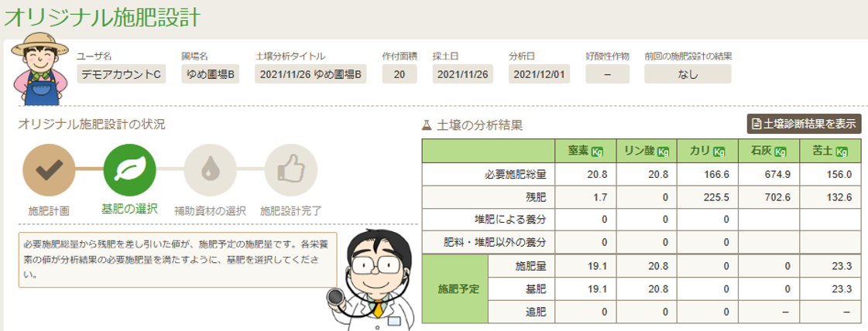Select the green leaf 基肥の選択 step icon

click(x=130, y=170)
